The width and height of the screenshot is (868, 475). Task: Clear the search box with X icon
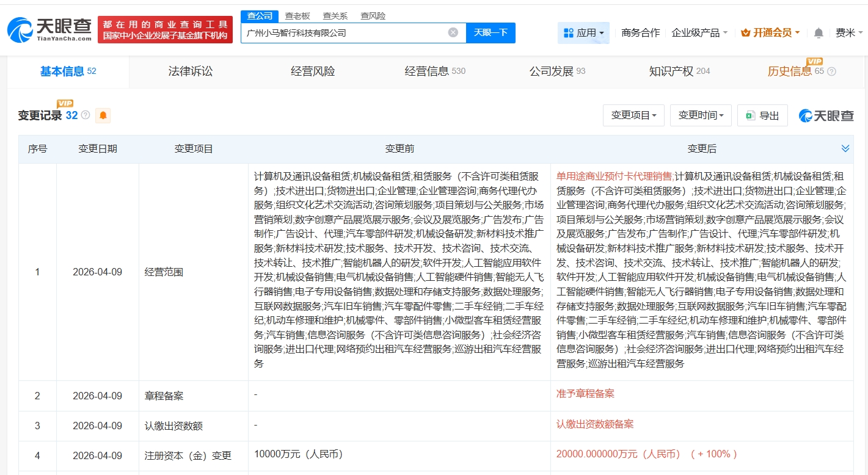click(453, 32)
